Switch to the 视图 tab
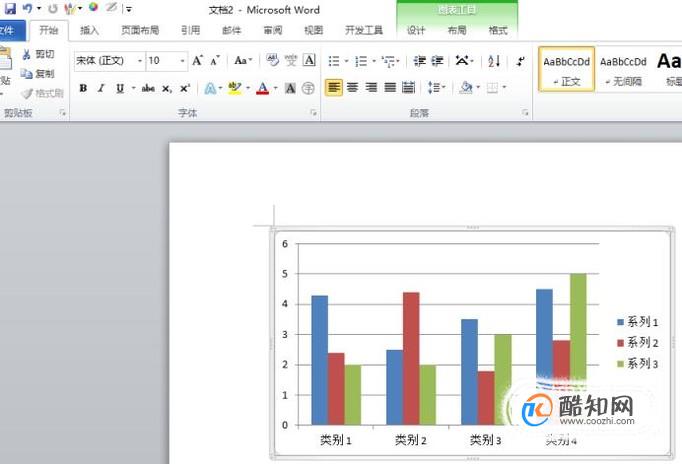The width and height of the screenshot is (682, 464). 313,30
